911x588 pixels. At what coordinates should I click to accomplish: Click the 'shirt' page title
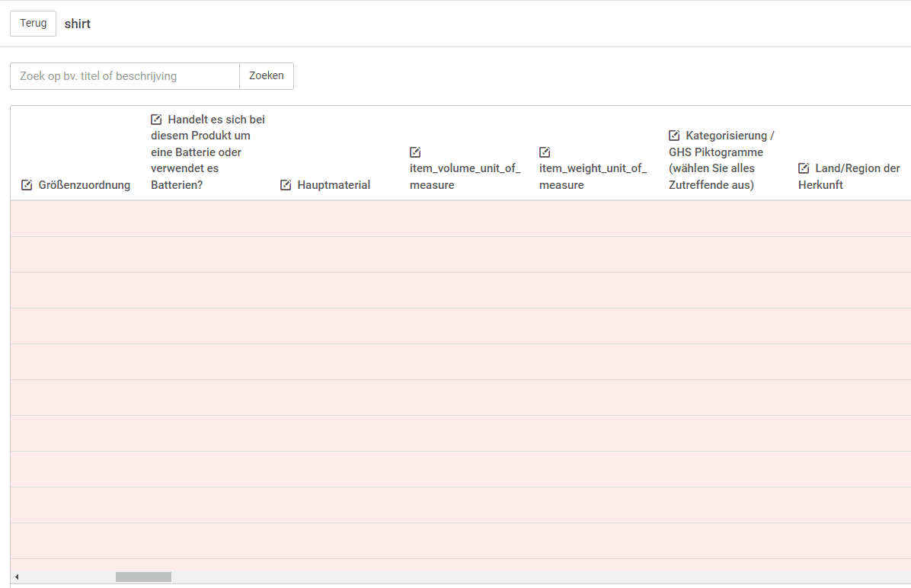78,24
